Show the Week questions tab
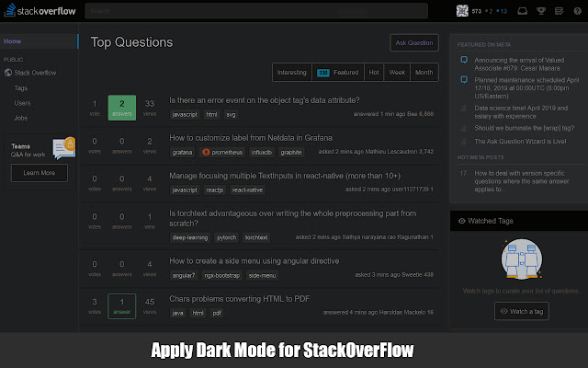Screen dimensions: 588x368 [x=397, y=72]
